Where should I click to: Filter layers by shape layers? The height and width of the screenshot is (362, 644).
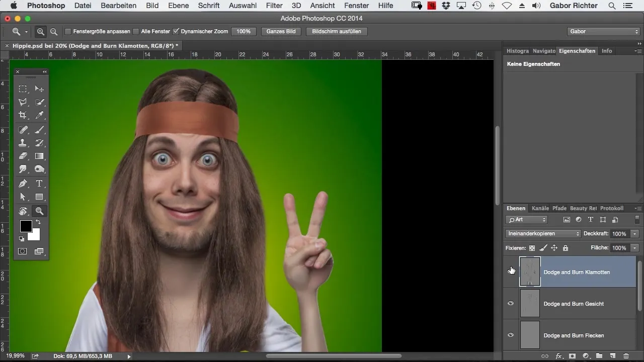click(603, 220)
